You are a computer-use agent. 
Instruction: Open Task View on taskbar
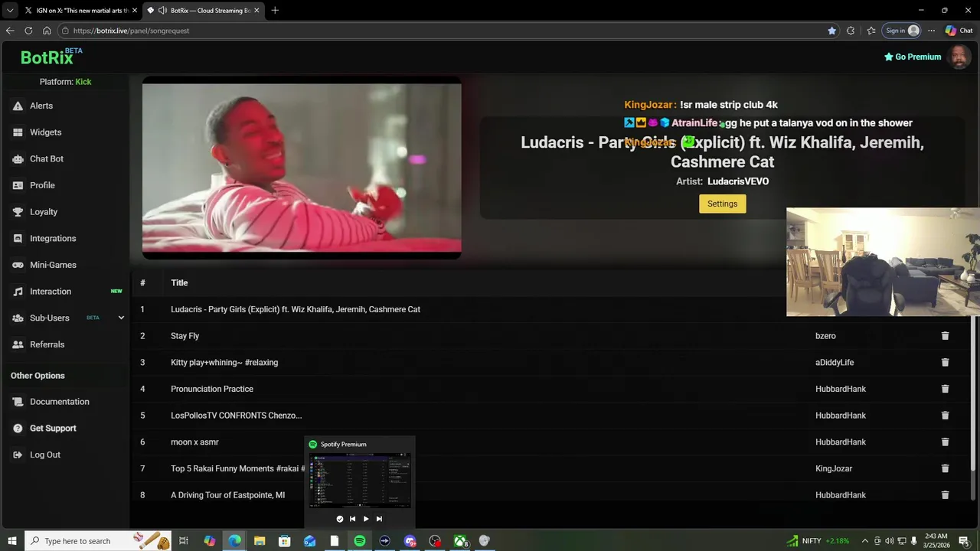click(x=184, y=541)
